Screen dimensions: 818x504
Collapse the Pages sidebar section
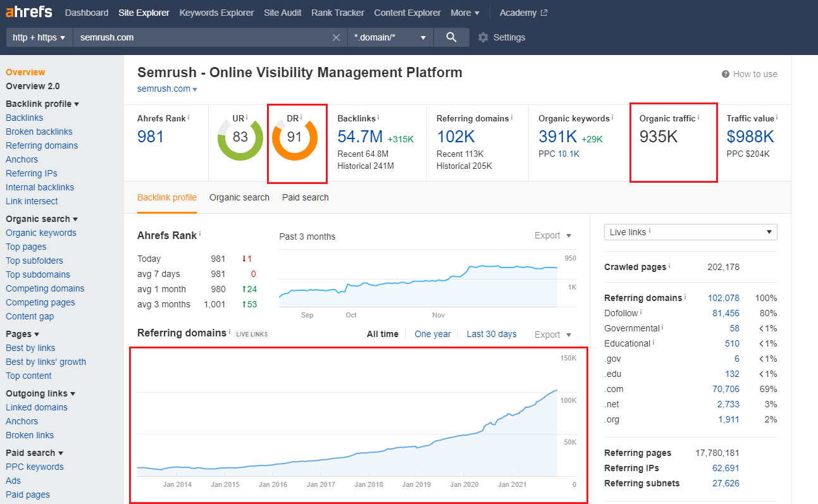point(22,334)
